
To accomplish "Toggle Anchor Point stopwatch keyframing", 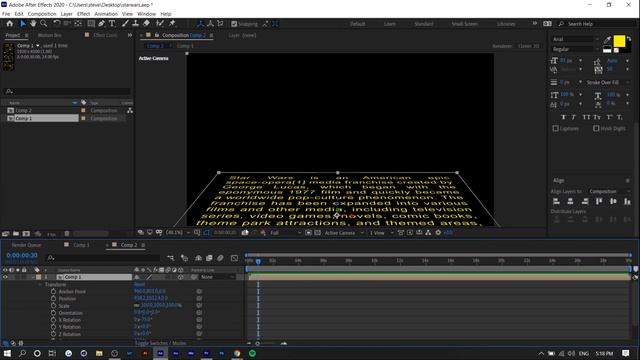I will coord(53,291).
